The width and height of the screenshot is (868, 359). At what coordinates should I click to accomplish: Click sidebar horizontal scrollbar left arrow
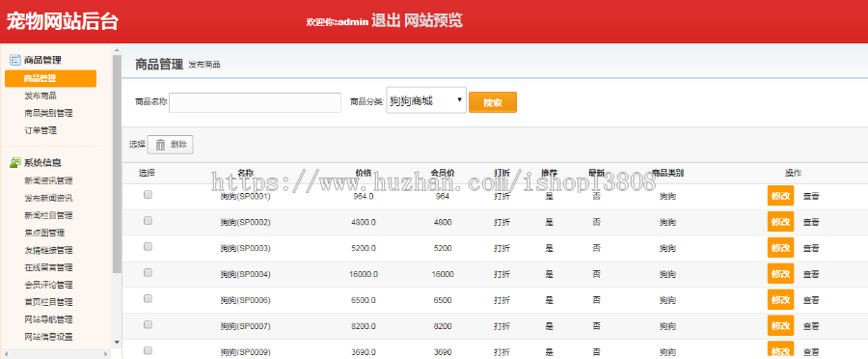click(5, 353)
